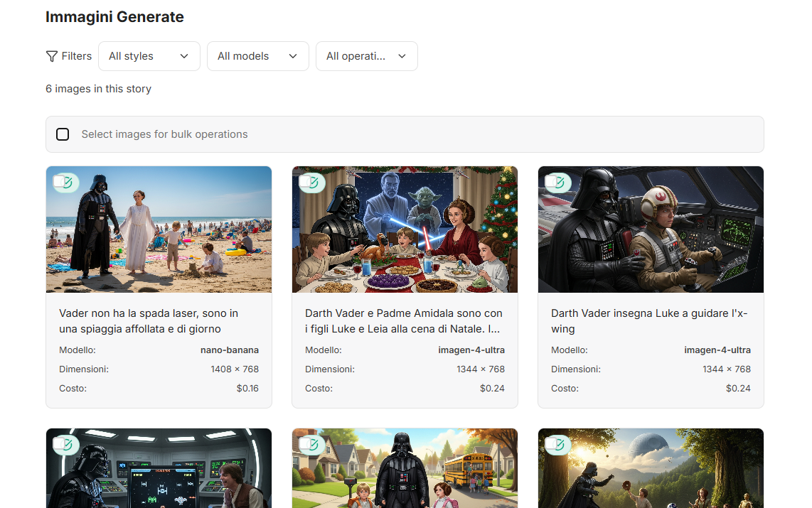
Task: Check the checkbox on the X-wing cockpit image
Action: click(550, 182)
